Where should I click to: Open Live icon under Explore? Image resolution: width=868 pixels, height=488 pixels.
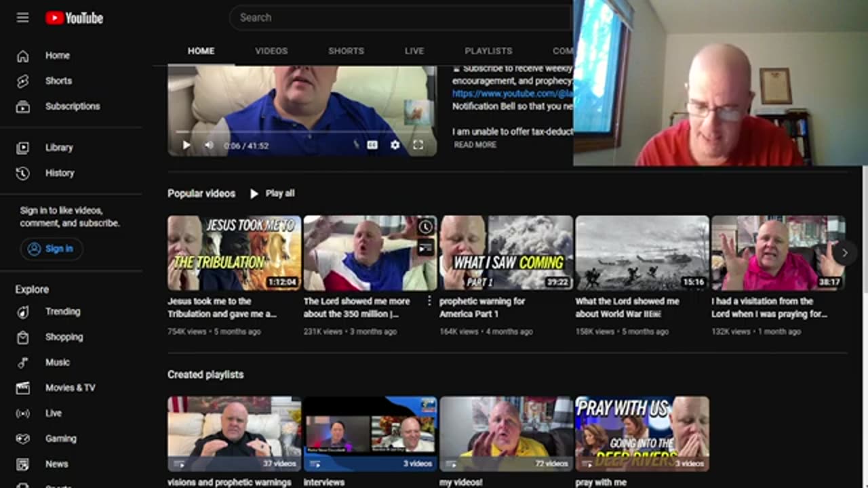[23, 413]
